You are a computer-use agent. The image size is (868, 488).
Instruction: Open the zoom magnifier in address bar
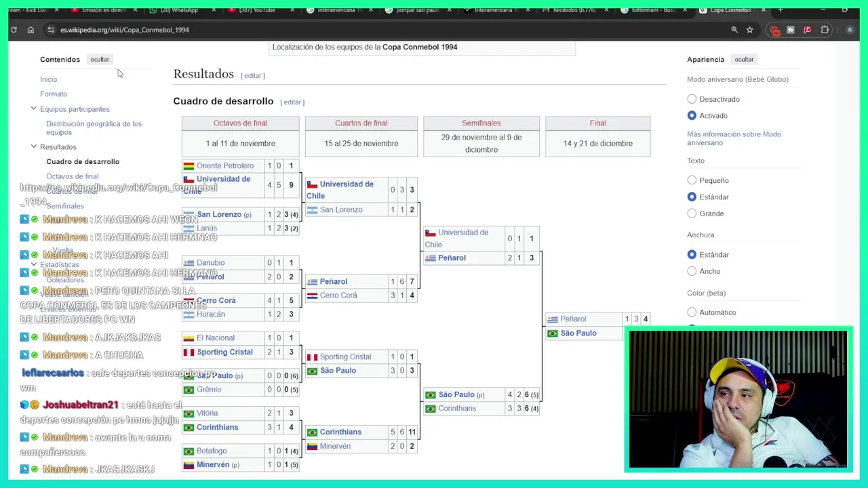pos(734,30)
